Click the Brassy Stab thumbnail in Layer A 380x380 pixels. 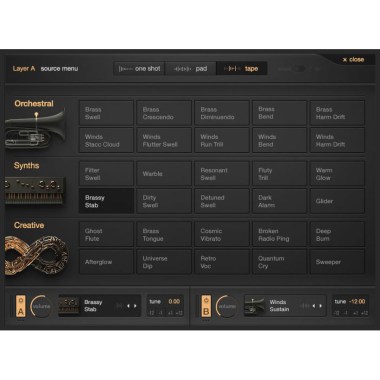(x=69, y=306)
